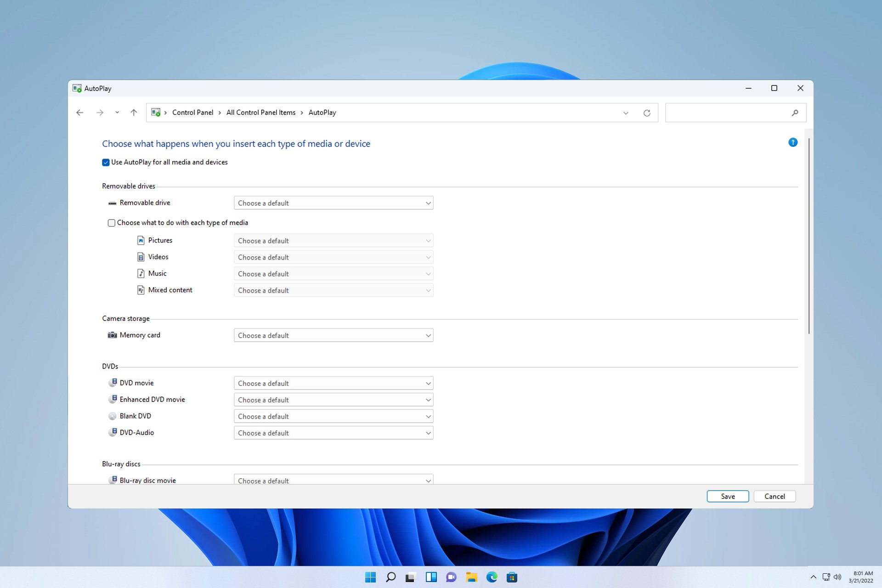Open the recent locations chevron
The width and height of the screenshot is (882, 588).
coord(117,113)
